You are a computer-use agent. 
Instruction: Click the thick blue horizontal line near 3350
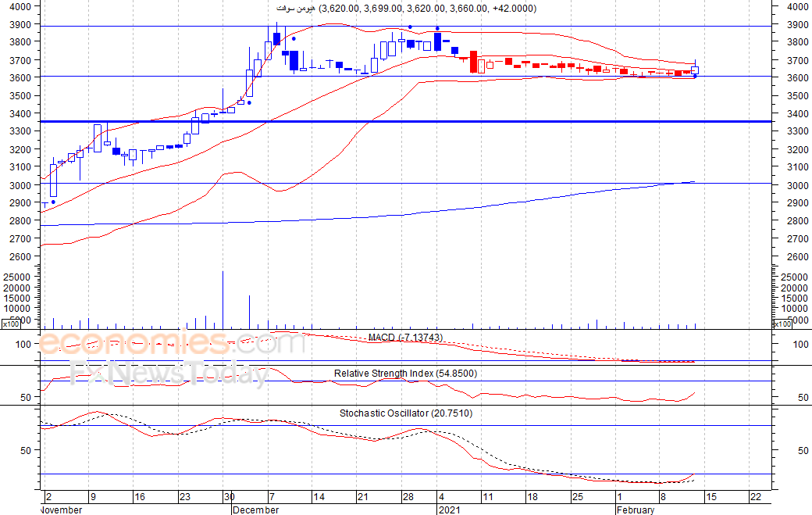click(x=406, y=122)
